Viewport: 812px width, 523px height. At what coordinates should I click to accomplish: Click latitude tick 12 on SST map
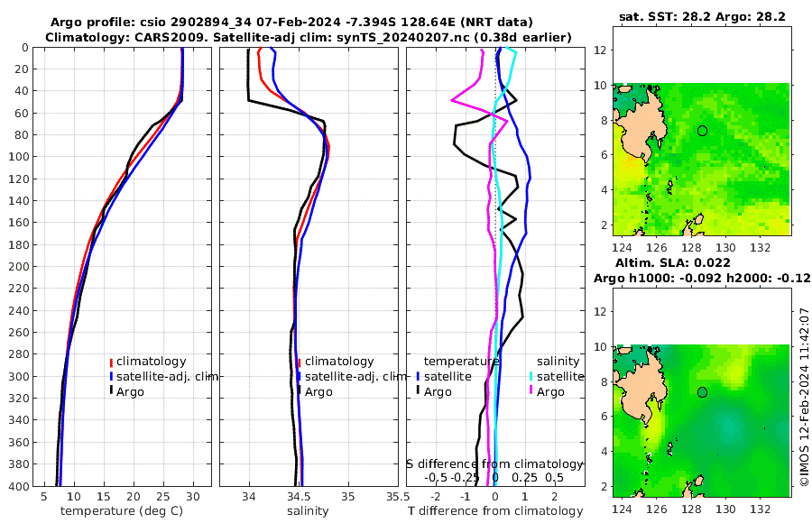[x=600, y=50]
